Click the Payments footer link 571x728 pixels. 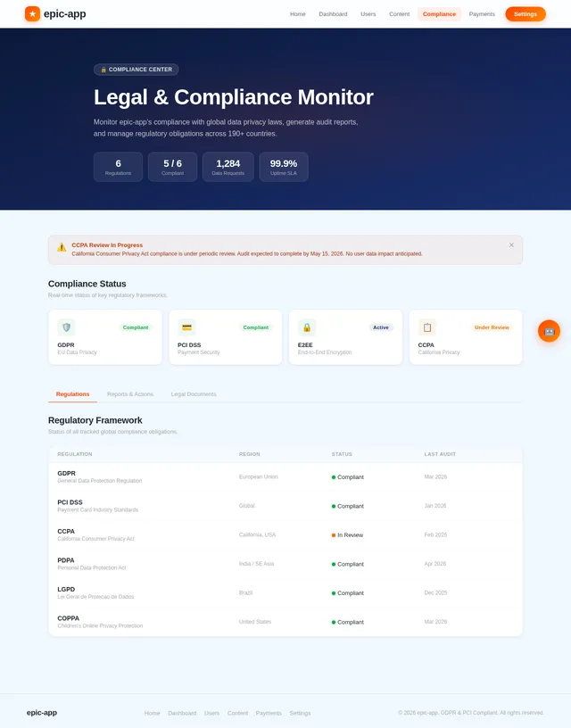point(269,713)
